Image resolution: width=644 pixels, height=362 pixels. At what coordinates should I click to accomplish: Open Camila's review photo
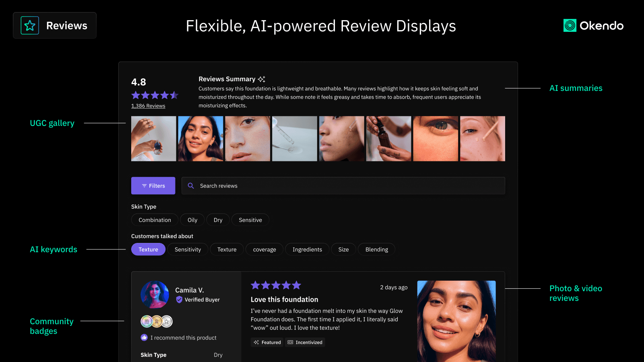point(456,321)
